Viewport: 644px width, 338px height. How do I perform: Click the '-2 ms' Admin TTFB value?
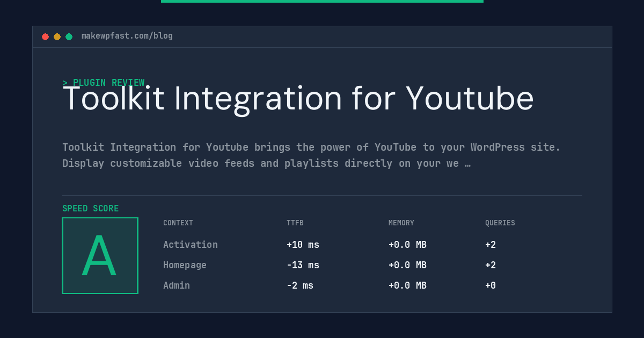click(x=300, y=285)
